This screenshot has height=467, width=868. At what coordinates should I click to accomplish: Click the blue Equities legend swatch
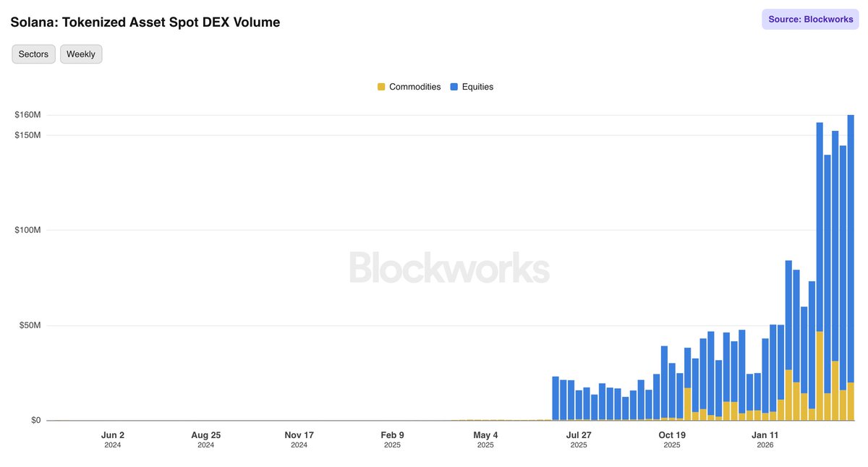pyautogui.click(x=454, y=87)
